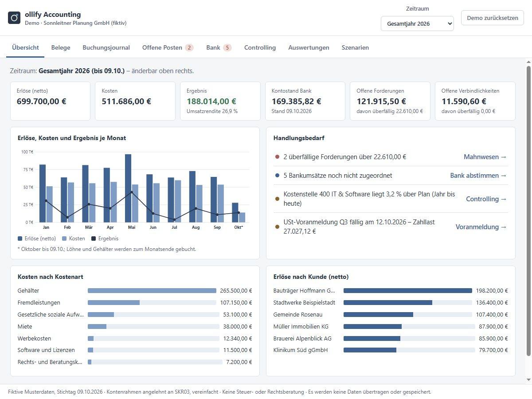Click the scrollbar down arrow
This screenshot has width=532, height=399.
tap(528, 380)
